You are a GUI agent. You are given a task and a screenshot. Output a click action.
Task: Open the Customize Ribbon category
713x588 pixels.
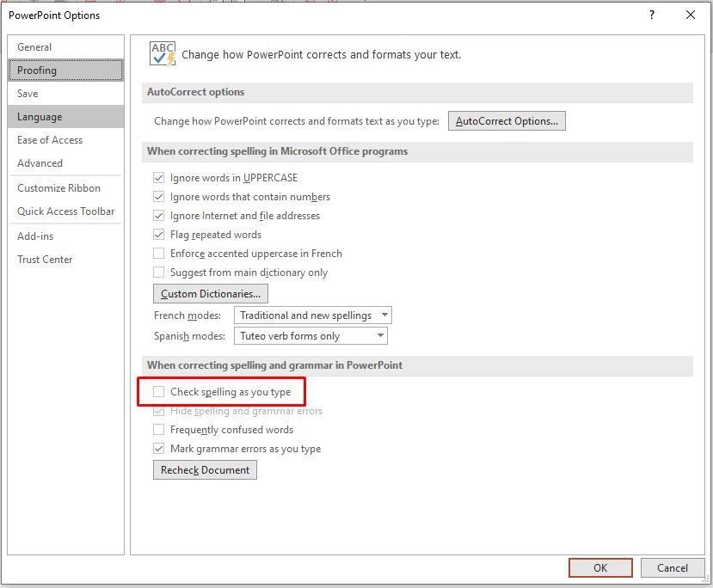[65, 188]
